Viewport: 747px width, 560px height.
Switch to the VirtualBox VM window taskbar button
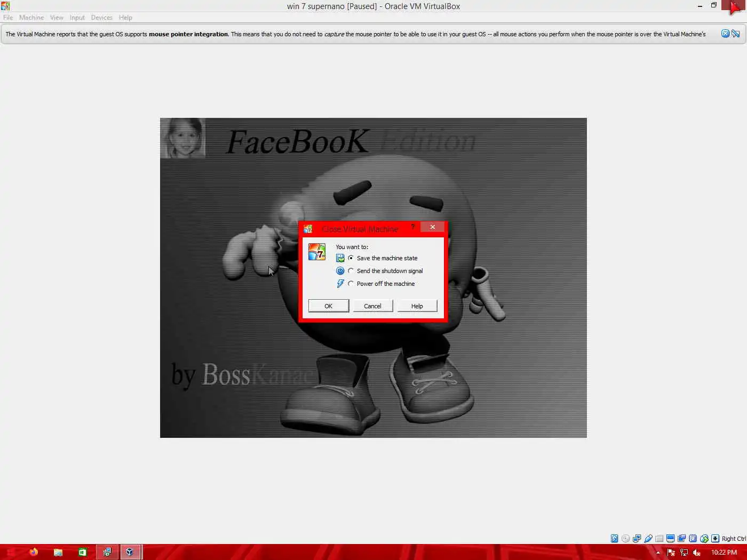[x=107, y=552]
